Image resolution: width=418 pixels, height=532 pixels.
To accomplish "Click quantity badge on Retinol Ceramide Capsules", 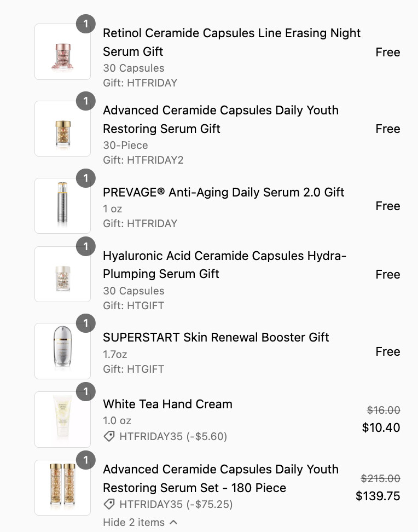I will [x=85, y=24].
